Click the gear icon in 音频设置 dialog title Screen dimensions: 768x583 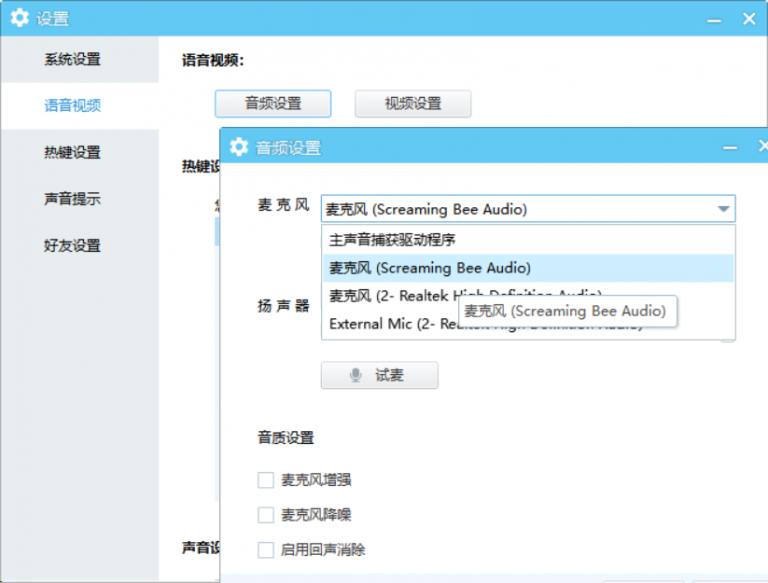coord(238,147)
